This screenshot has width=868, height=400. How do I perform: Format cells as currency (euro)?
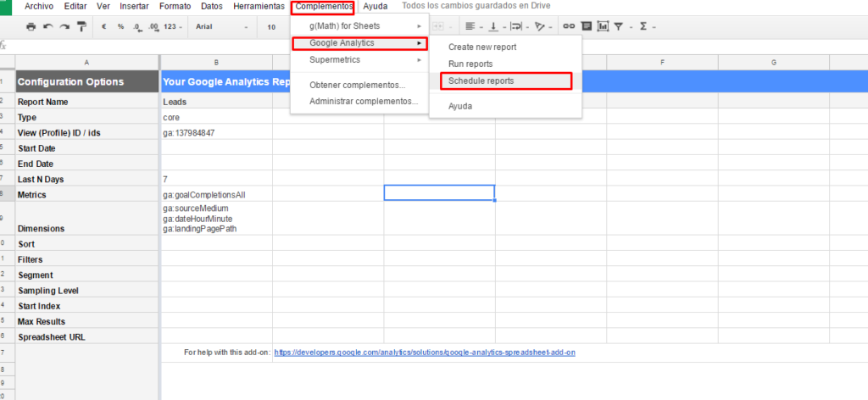pos(103,26)
